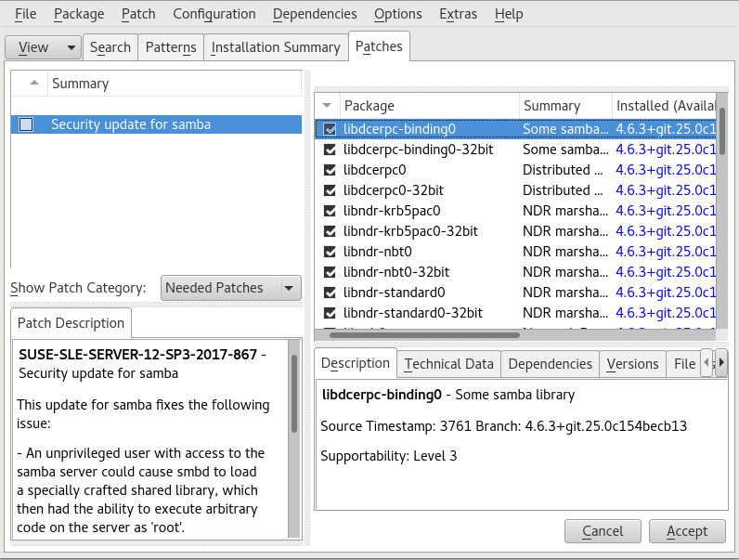Click the libndr-krb5pac0-32bit status icon
The width and height of the screenshot is (739, 560).
coord(329,231)
